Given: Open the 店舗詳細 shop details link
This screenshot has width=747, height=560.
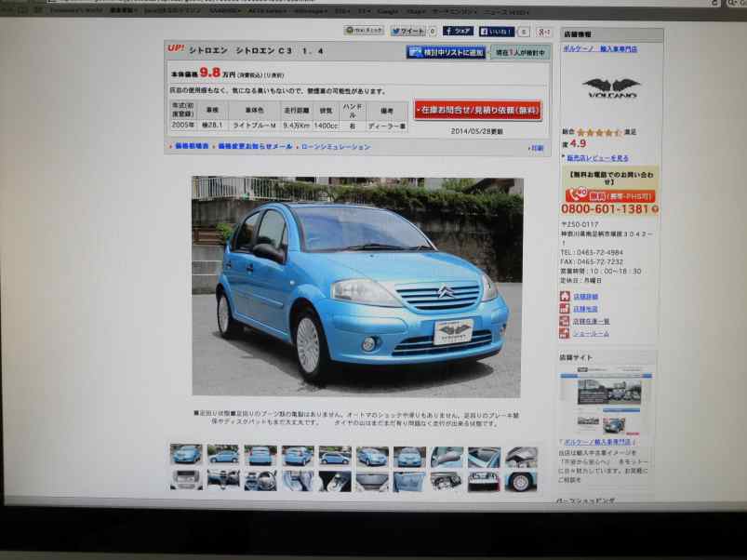Looking at the screenshot, I should click(585, 297).
